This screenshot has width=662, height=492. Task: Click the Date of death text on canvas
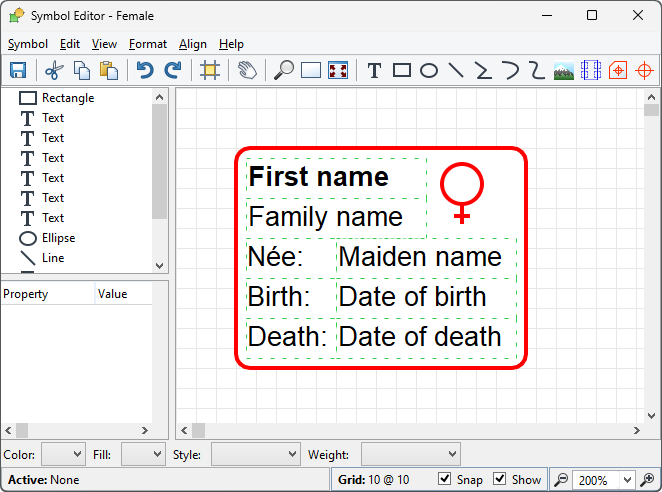coord(420,337)
